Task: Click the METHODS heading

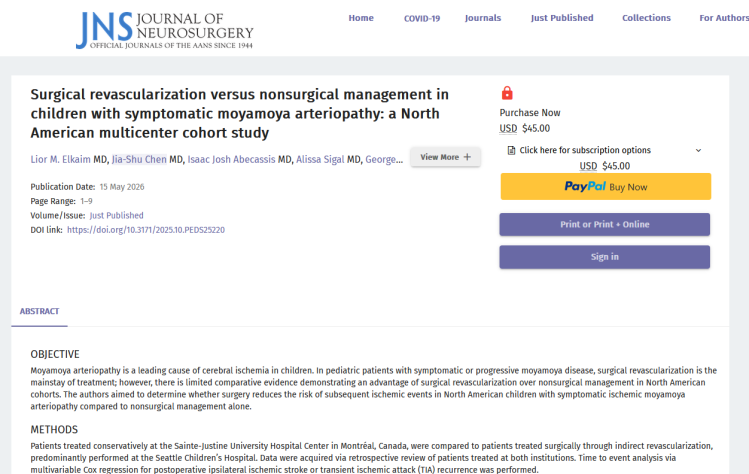Action: pos(54,430)
